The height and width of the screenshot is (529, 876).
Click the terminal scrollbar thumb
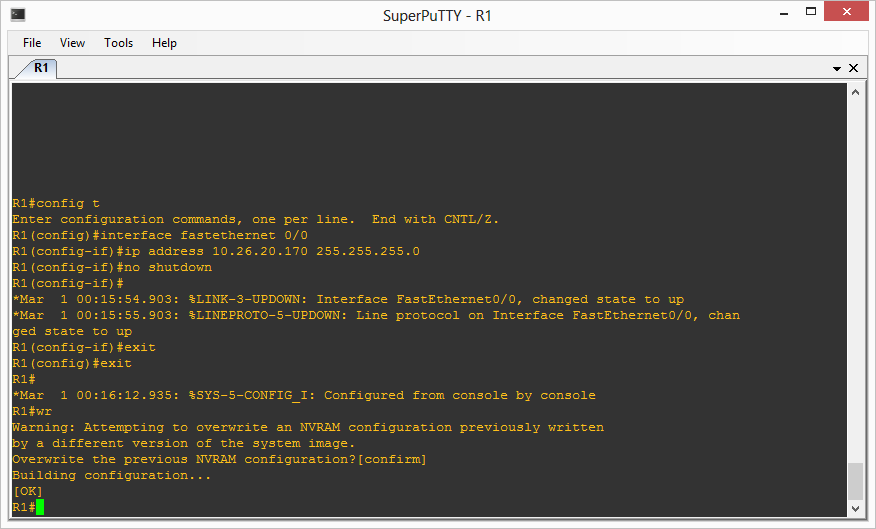[855, 481]
